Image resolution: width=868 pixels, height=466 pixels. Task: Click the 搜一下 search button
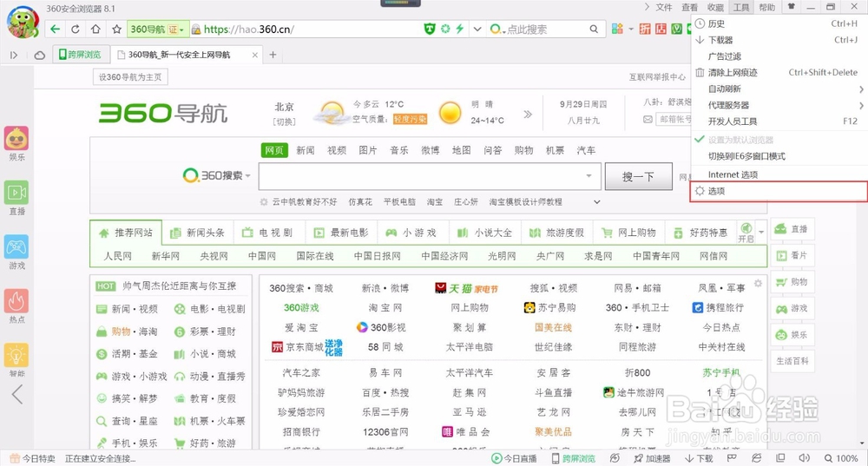[638, 176]
